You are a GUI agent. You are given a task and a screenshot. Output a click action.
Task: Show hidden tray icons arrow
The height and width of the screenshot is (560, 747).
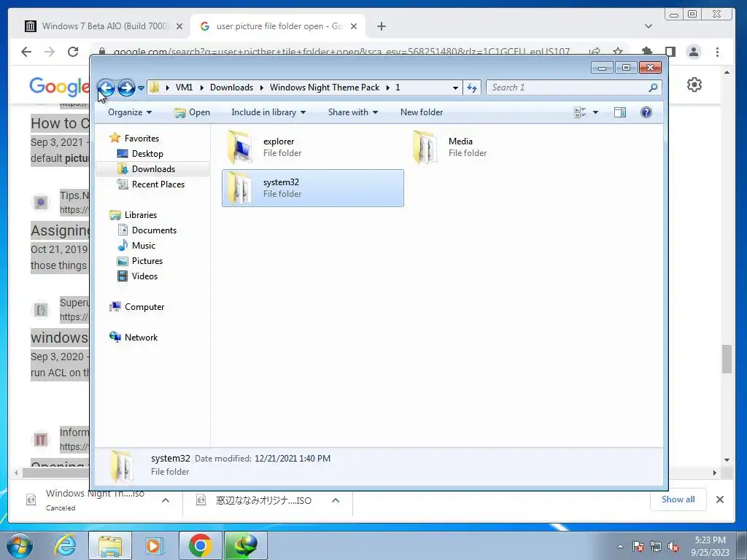[620, 546]
